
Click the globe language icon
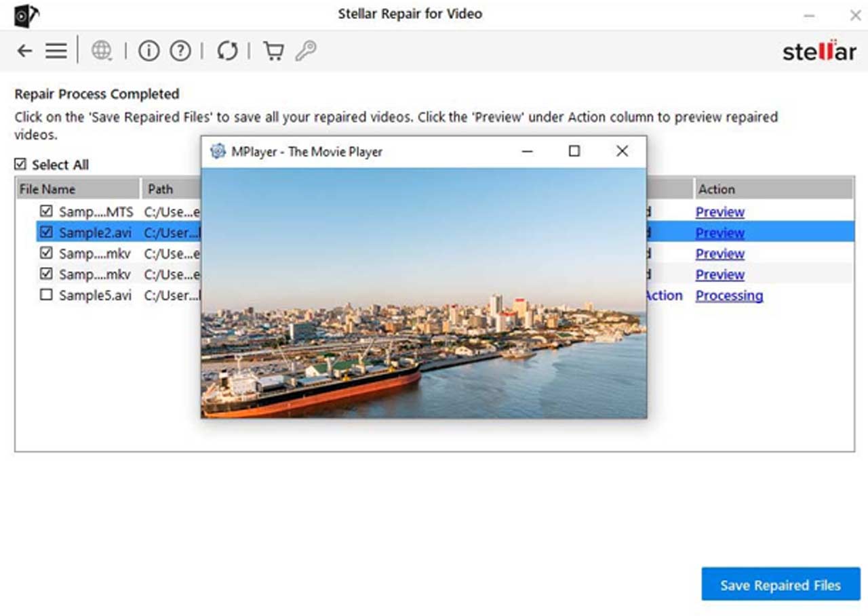(102, 51)
